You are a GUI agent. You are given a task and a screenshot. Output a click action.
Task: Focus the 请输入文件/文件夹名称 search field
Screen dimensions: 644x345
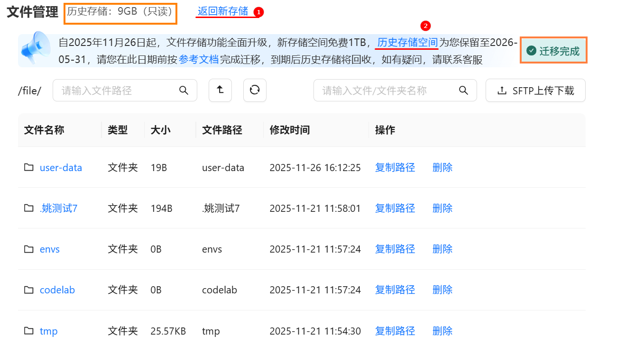[386, 90]
